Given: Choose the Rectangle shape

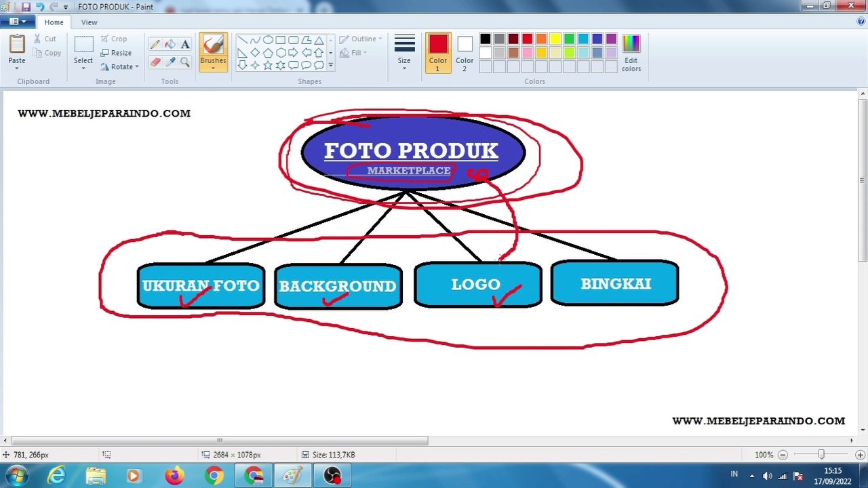Looking at the screenshot, I should [280, 40].
